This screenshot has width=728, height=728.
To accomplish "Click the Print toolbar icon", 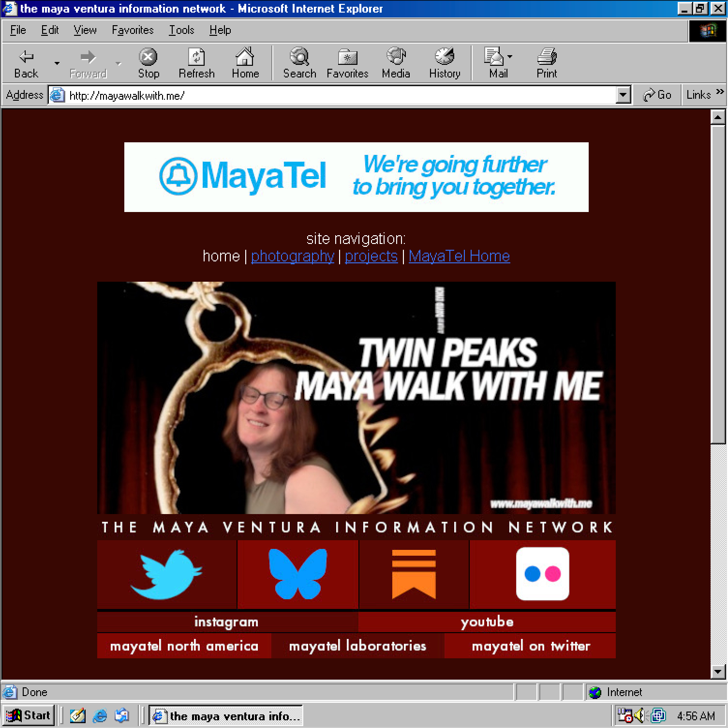I will coord(547,63).
